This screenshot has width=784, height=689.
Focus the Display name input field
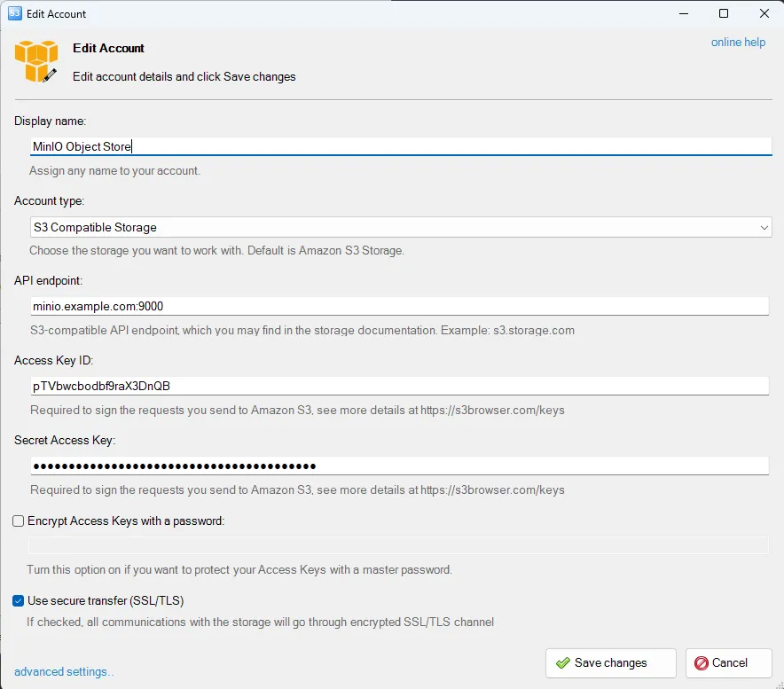(x=401, y=146)
